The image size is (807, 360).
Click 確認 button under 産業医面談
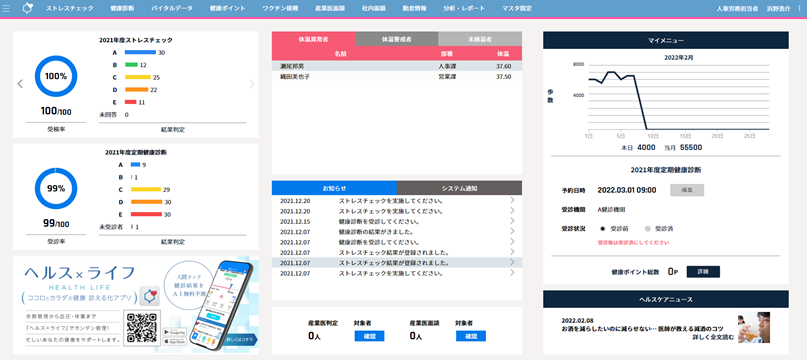(x=470, y=336)
